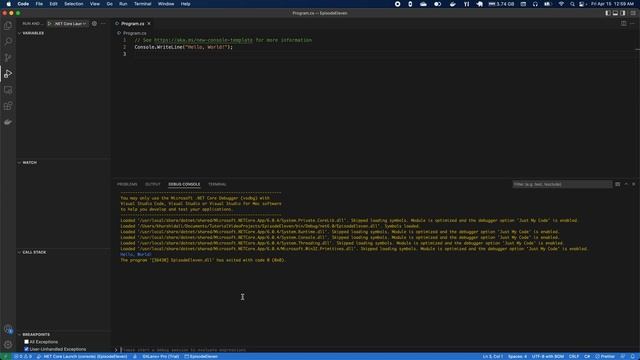640x360 pixels.
Task: Customize layout icon in title bar
Action: coord(633,13)
